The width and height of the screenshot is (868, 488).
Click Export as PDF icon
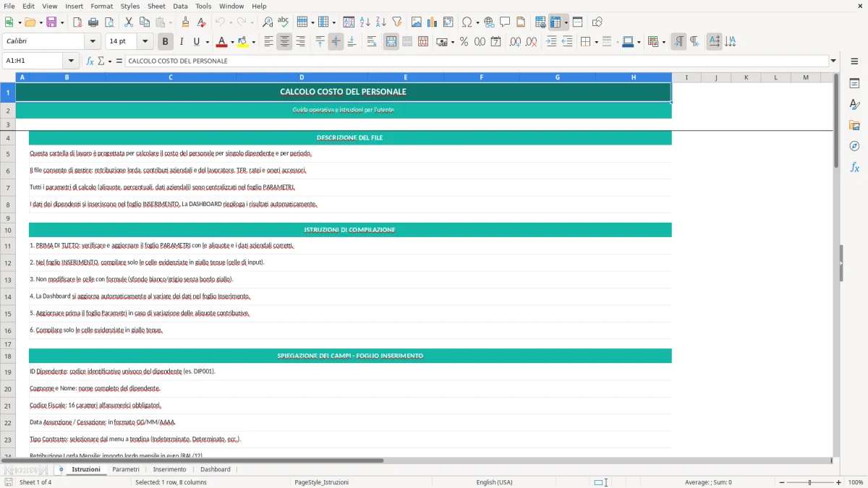pyautogui.click(x=79, y=22)
